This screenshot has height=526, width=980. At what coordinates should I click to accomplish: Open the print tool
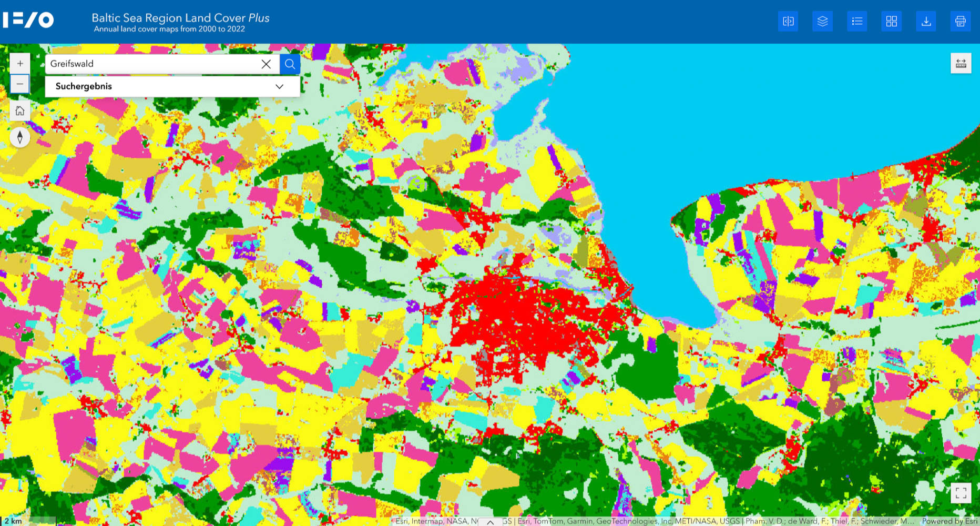961,22
